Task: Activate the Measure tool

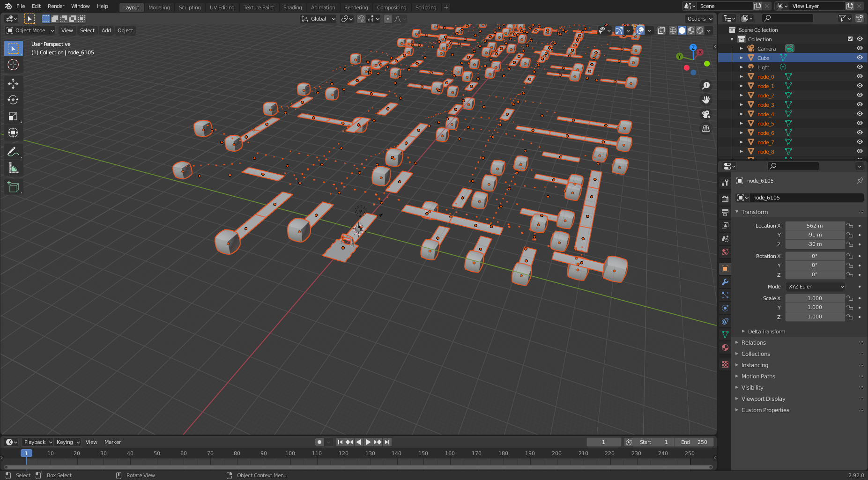Action: coord(13,168)
